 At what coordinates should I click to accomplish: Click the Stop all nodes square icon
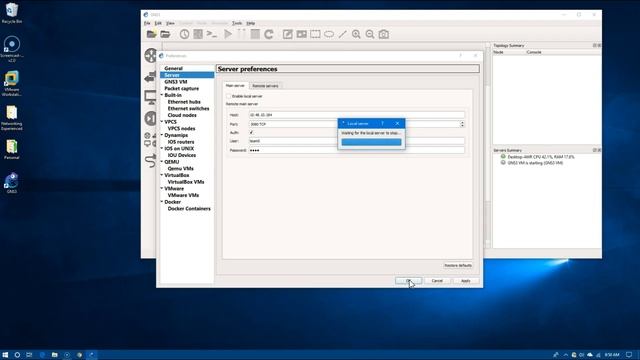pyautogui.click(x=256, y=34)
